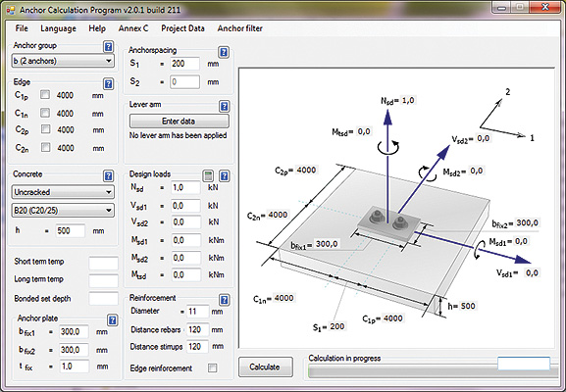
Task: Open the Language menu
Action: pyautogui.click(x=58, y=28)
